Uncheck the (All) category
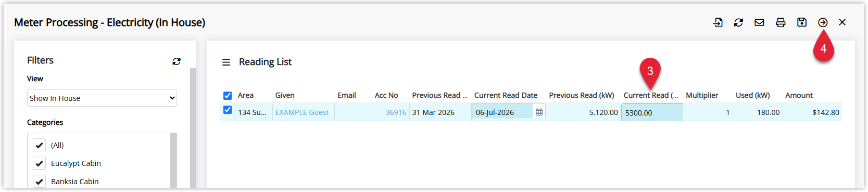Image resolution: width=868 pixels, height=192 pixels. [x=39, y=145]
